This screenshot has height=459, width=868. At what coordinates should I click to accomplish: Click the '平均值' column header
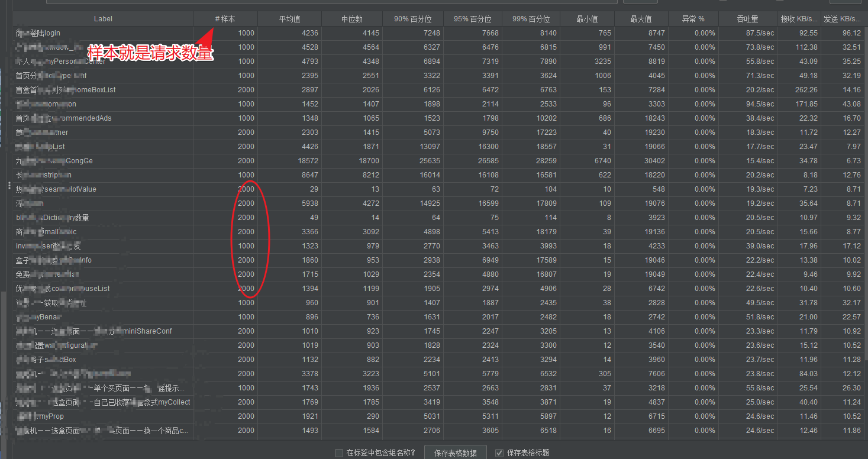click(290, 19)
